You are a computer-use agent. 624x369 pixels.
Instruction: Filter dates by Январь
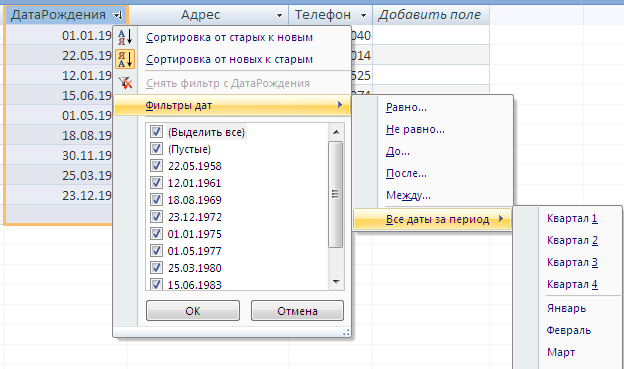tap(566, 308)
